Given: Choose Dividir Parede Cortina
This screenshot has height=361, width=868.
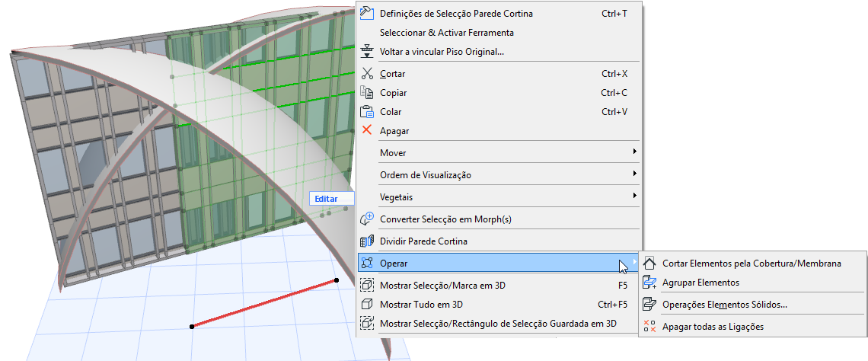Looking at the screenshot, I should tap(499, 241).
